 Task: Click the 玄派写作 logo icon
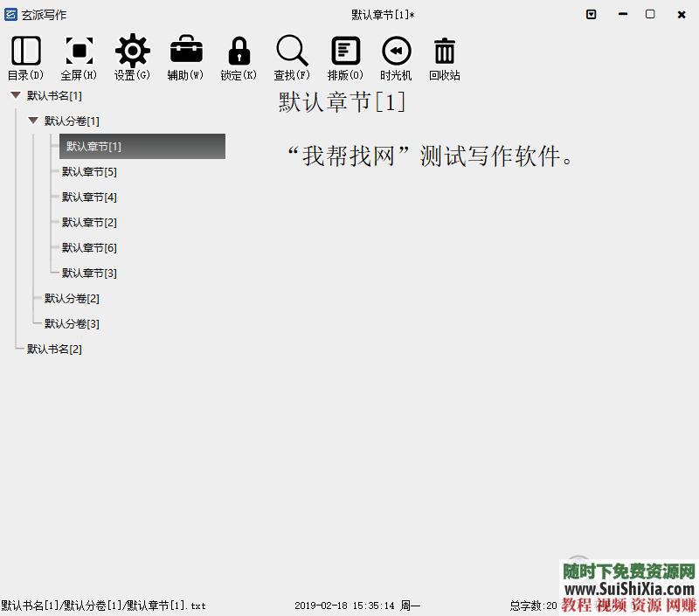point(10,14)
